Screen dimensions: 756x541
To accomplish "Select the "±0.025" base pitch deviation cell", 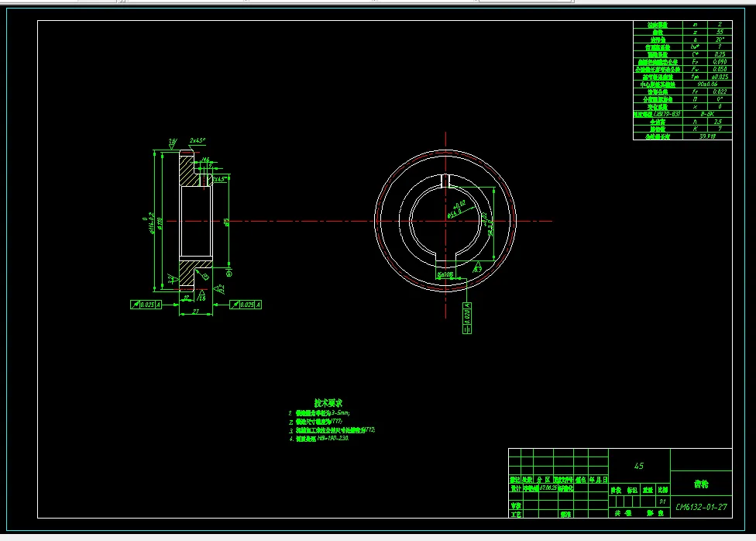I will point(720,77).
